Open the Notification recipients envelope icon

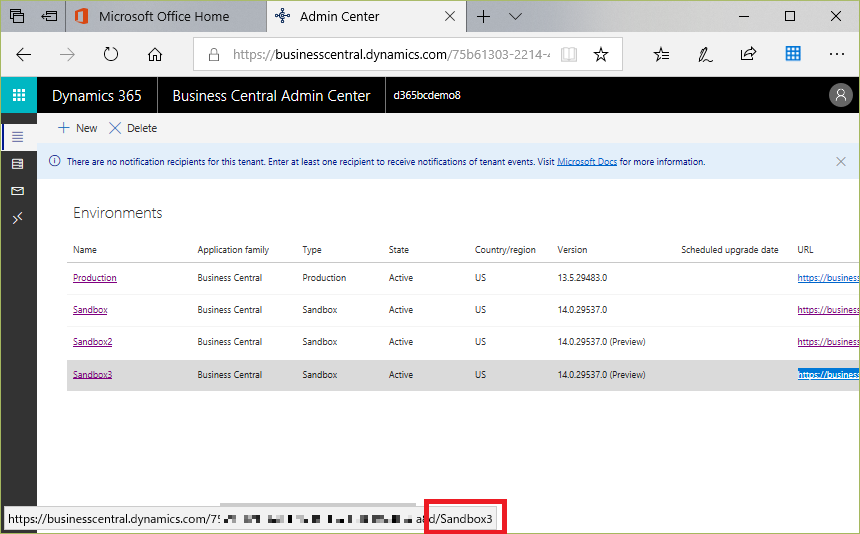[18, 191]
